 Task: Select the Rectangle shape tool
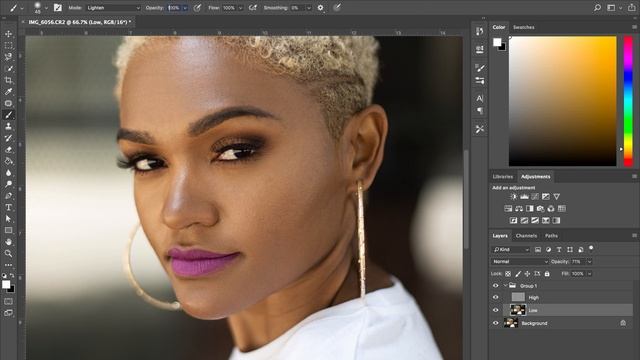pyautogui.click(x=8, y=231)
